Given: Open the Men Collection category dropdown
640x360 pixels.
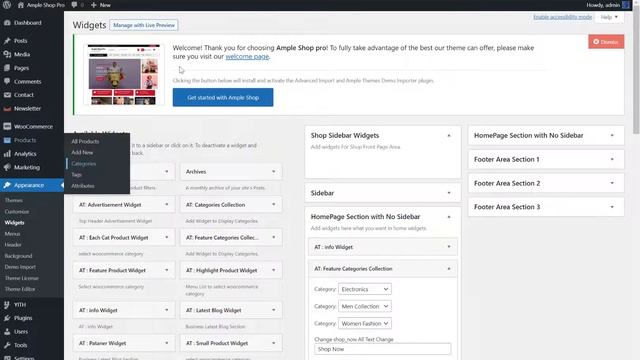Looking at the screenshot, I should [365, 306].
